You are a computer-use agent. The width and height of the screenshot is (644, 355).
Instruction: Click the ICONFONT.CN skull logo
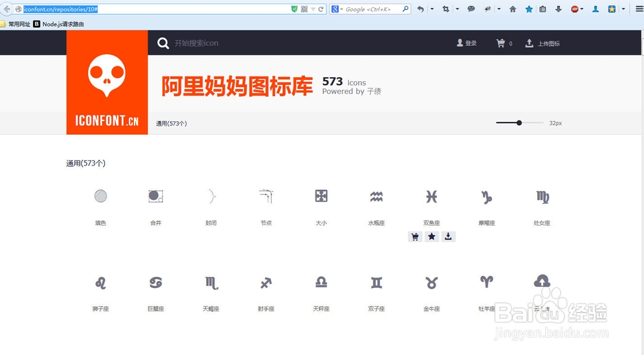point(107,82)
